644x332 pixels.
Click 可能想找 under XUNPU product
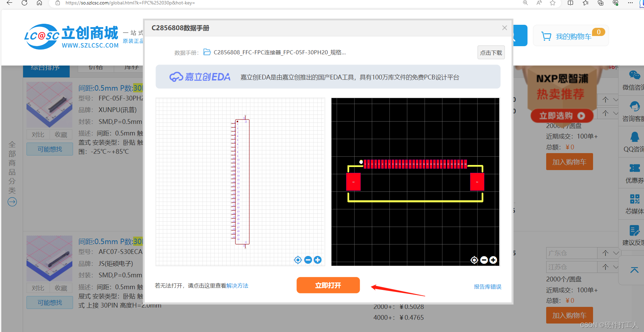(50, 149)
